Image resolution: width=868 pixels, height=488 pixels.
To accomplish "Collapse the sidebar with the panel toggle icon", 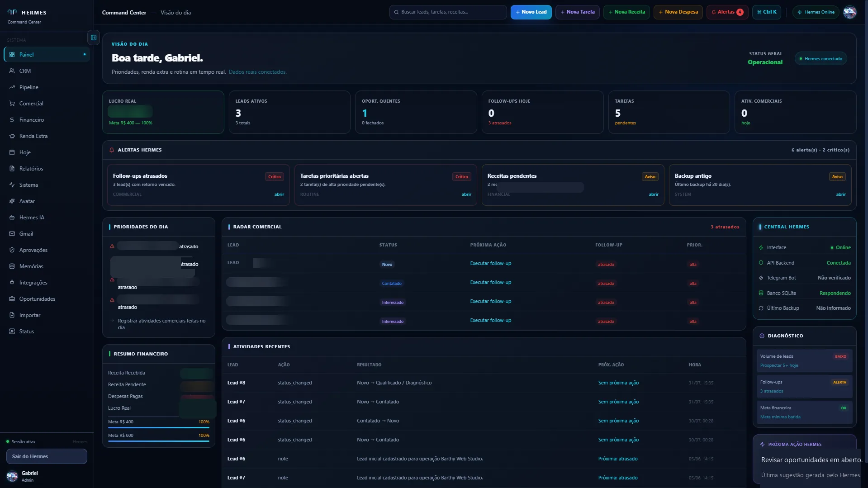I will [x=94, y=38].
